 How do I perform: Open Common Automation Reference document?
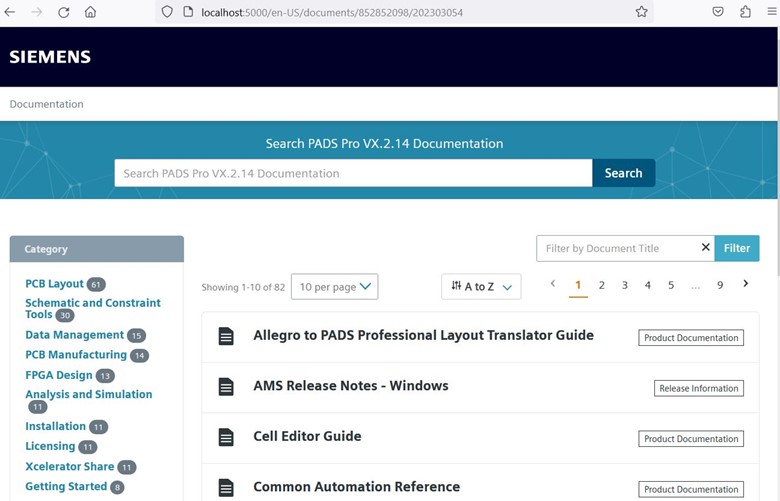[x=357, y=487]
